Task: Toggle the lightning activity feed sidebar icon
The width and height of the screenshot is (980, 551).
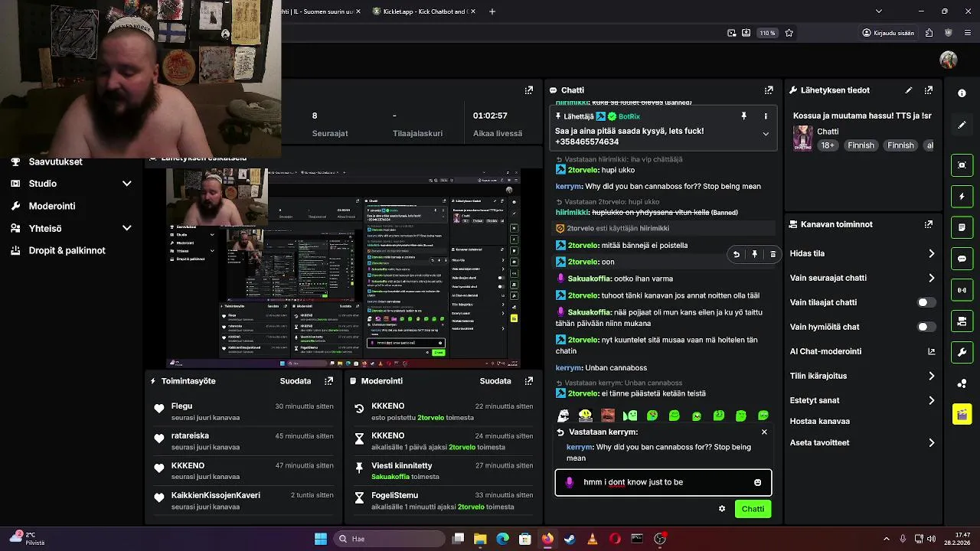Action: coord(962,197)
